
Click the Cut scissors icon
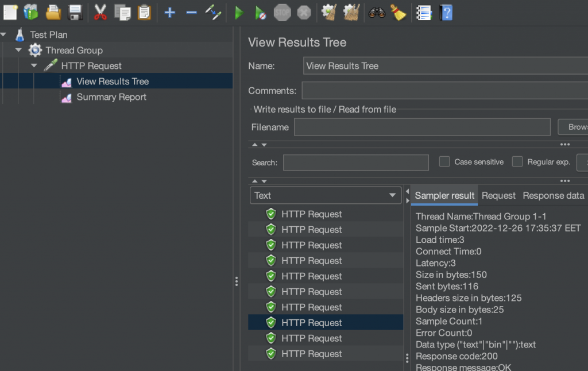coord(100,11)
